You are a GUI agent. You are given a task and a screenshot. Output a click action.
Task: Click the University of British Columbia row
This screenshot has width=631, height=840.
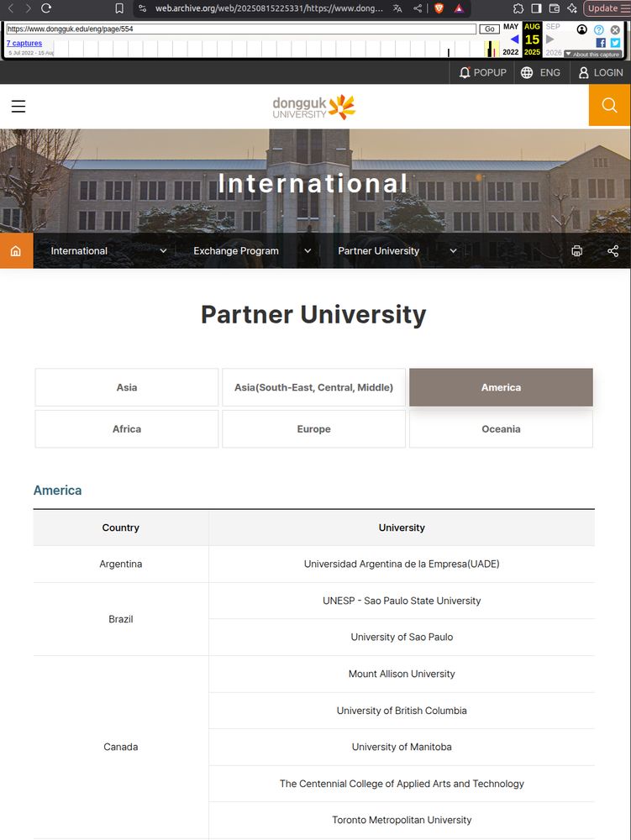coord(402,711)
